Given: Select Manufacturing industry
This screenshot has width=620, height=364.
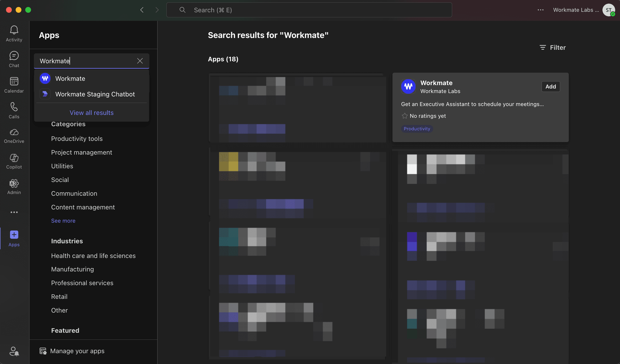Looking at the screenshot, I should pyautogui.click(x=72, y=269).
